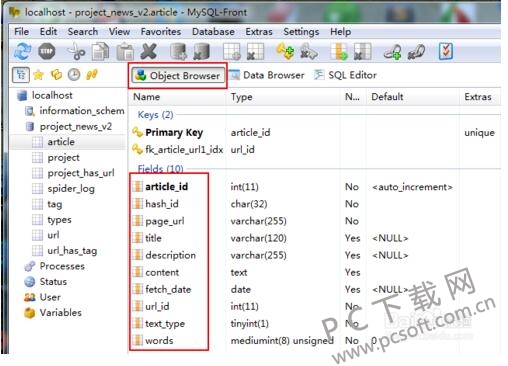Click the yellow footprints icon
508x366 pixels.
tap(92, 75)
